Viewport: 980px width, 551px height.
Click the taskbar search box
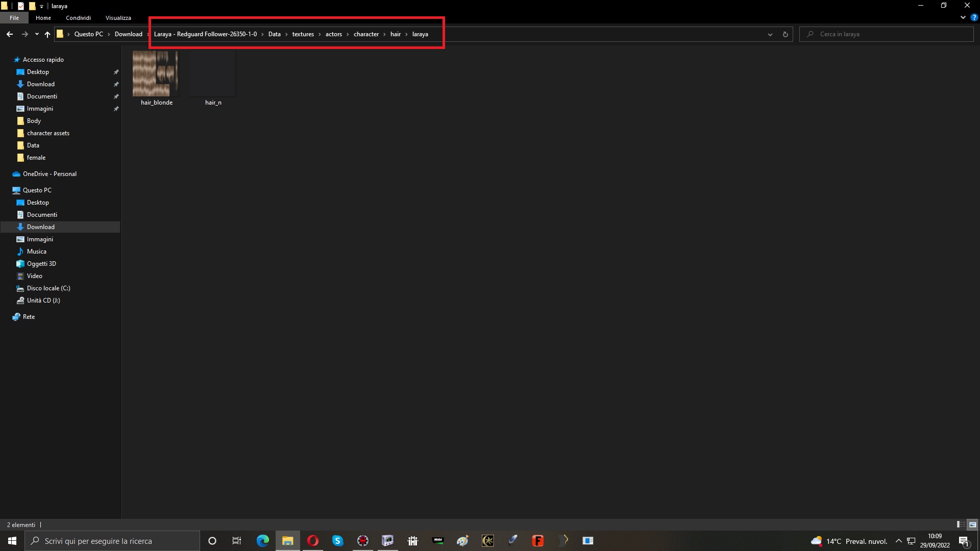click(x=112, y=541)
